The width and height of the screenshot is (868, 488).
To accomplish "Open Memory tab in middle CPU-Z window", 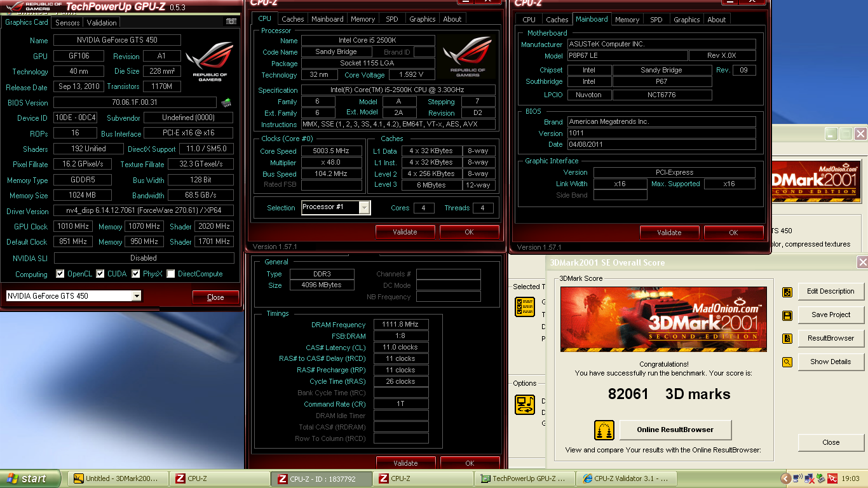I will [363, 19].
